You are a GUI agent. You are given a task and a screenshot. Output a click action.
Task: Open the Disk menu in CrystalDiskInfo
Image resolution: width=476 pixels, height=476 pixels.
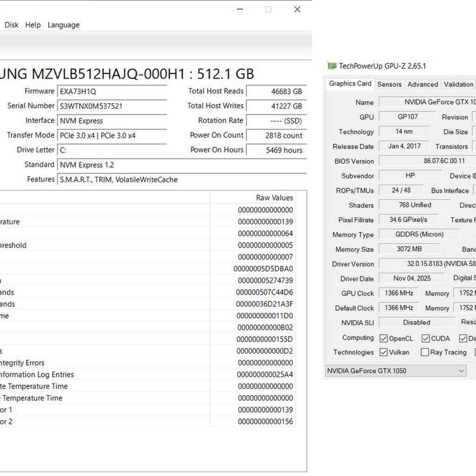(12, 25)
